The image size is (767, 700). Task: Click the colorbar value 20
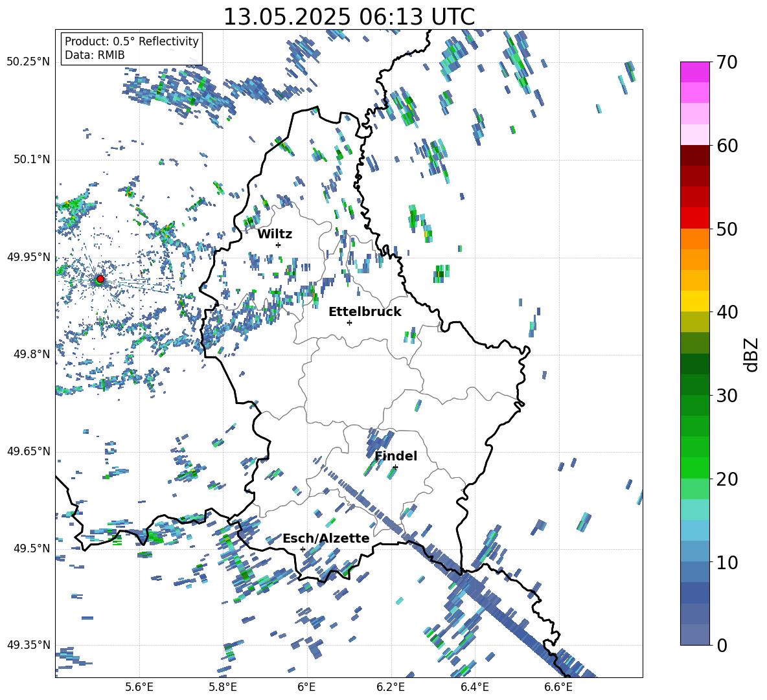pyautogui.click(x=727, y=479)
